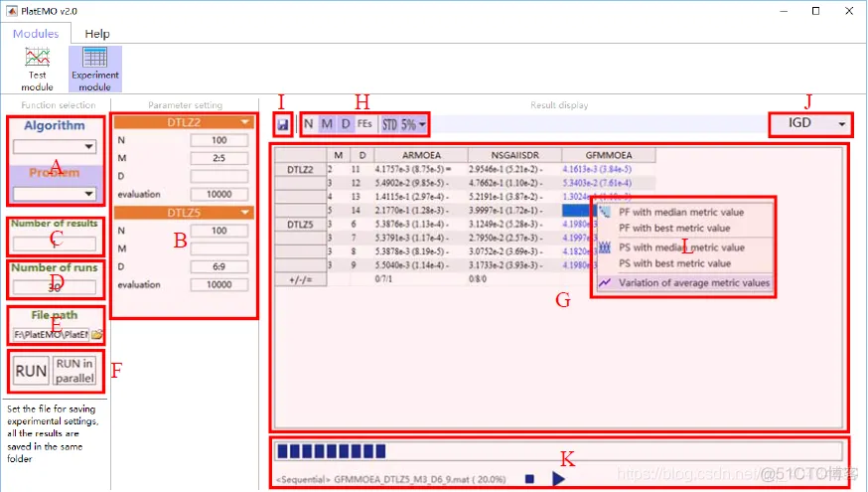Click the play triangle button
Viewport: 868px width, 492px height.
click(x=558, y=478)
